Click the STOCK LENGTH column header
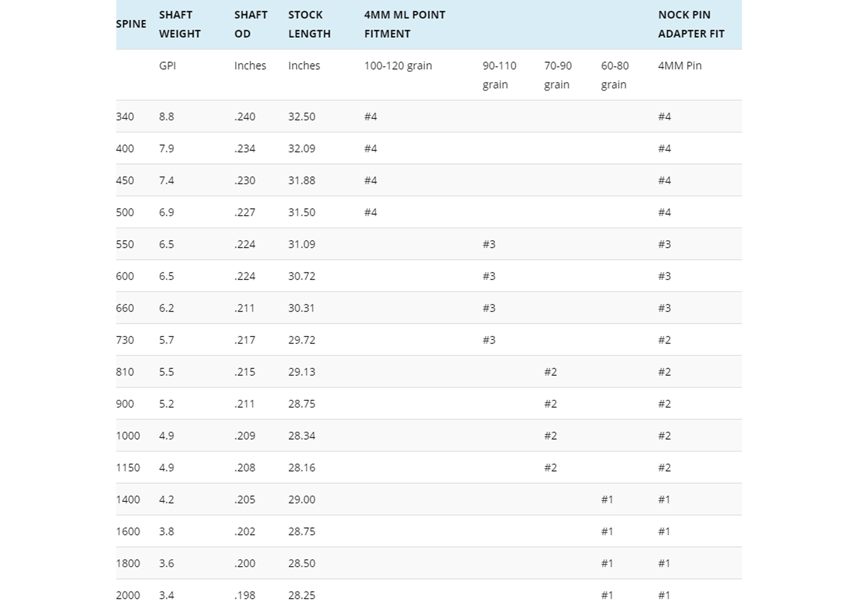Image resolution: width=848 pixels, height=616 pixels. 309,24
